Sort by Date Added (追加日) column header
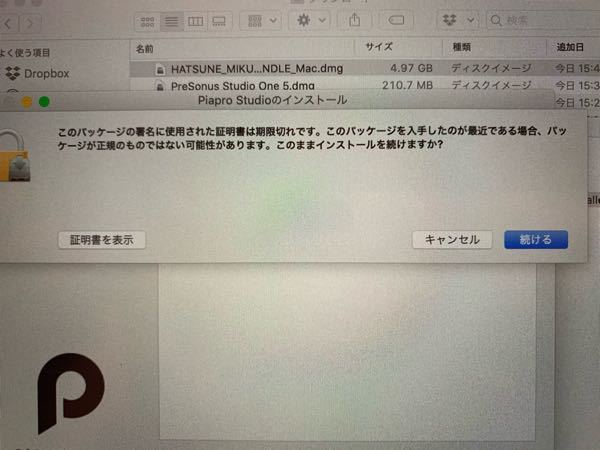600x450 pixels. (570, 47)
